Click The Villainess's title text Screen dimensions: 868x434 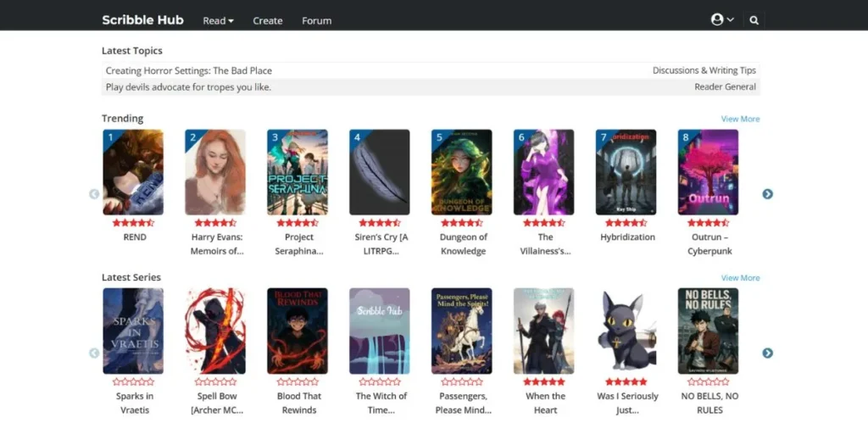coord(545,244)
